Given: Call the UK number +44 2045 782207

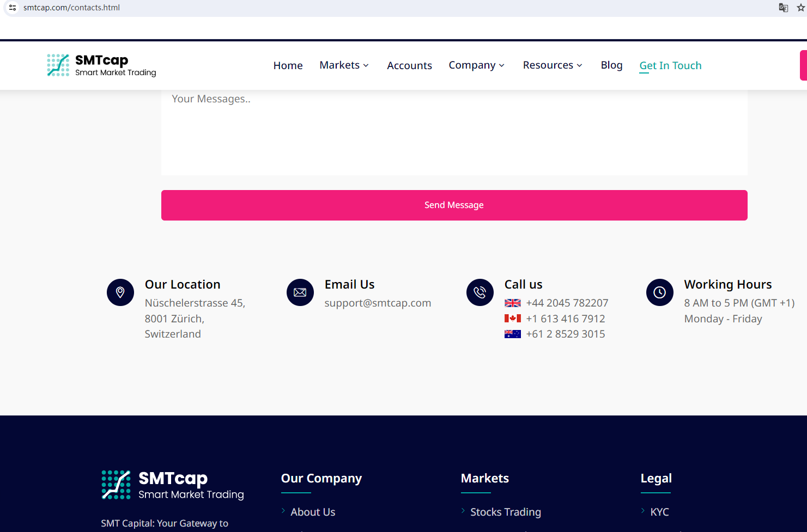Looking at the screenshot, I should coord(567,303).
